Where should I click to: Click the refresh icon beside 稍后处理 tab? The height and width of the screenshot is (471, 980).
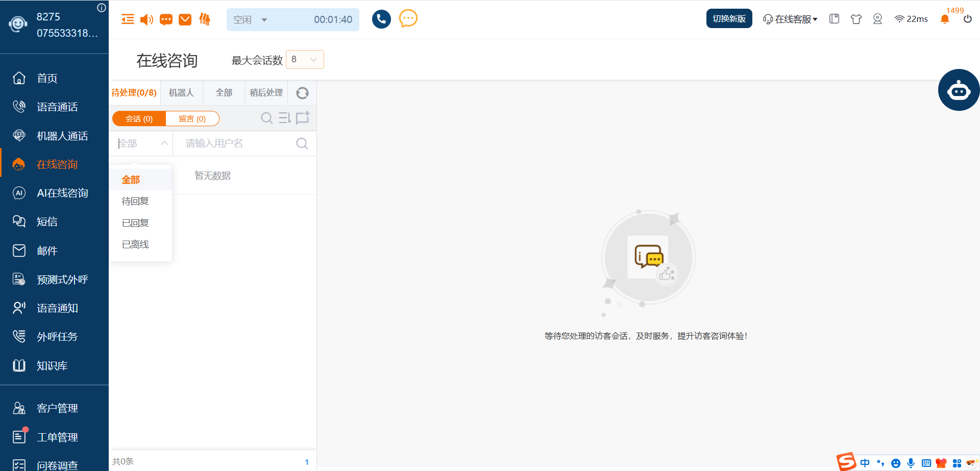(x=302, y=93)
